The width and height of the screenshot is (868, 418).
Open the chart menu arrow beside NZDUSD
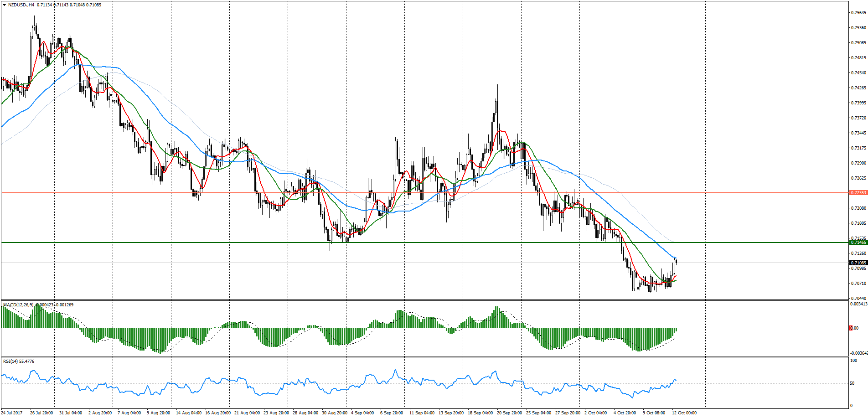[4, 5]
